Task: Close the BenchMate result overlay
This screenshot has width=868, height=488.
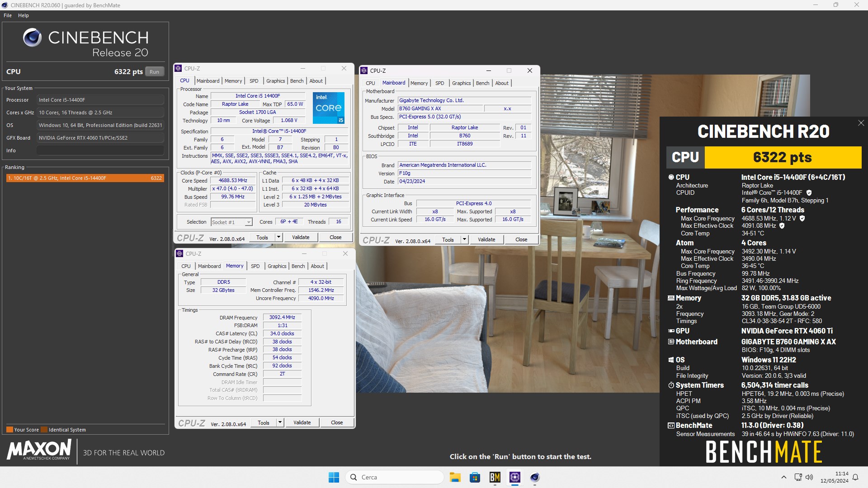Action: pos(861,123)
